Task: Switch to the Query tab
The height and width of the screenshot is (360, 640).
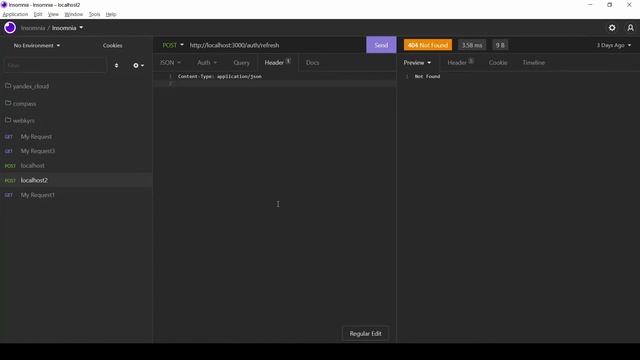Action: tap(241, 62)
